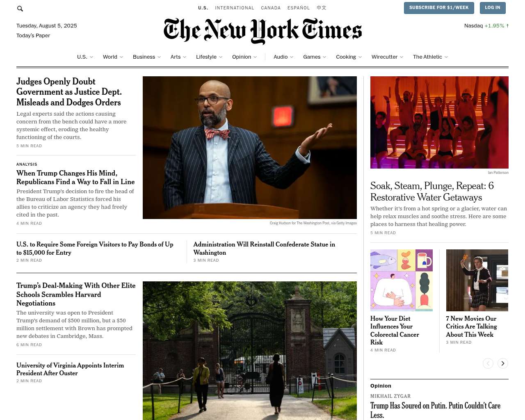Open the colorectal cancer diet illustration thumbnail

pos(402,280)
